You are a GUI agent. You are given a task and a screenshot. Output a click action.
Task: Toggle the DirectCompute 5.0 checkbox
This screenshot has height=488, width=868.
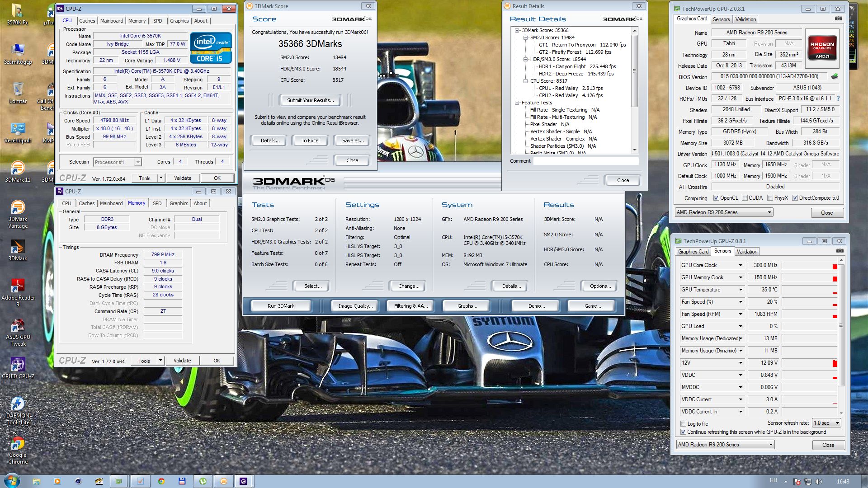click(795, 198)
